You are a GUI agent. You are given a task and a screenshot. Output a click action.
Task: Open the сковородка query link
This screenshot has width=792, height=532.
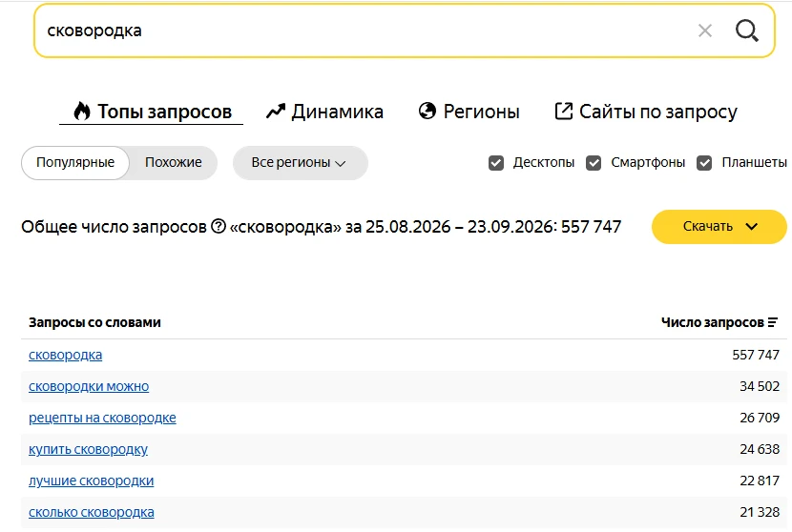coord(65,355)
